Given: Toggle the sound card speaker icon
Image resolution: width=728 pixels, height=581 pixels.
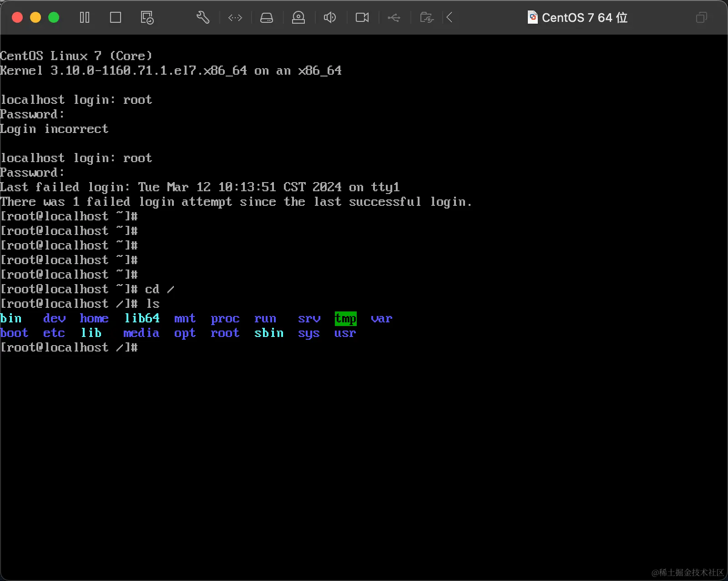Looking at the screenshot, I should point(330,18).
